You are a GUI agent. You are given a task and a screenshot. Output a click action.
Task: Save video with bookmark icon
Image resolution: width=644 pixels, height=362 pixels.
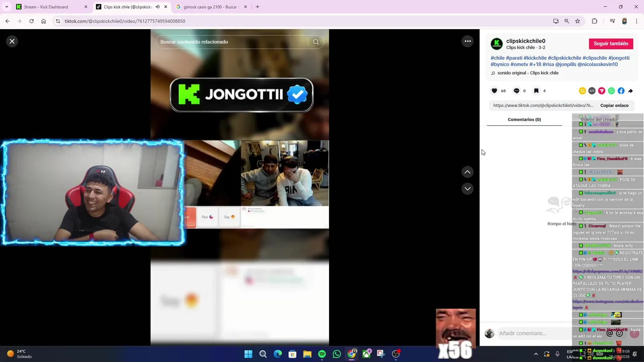coord(536,91)
